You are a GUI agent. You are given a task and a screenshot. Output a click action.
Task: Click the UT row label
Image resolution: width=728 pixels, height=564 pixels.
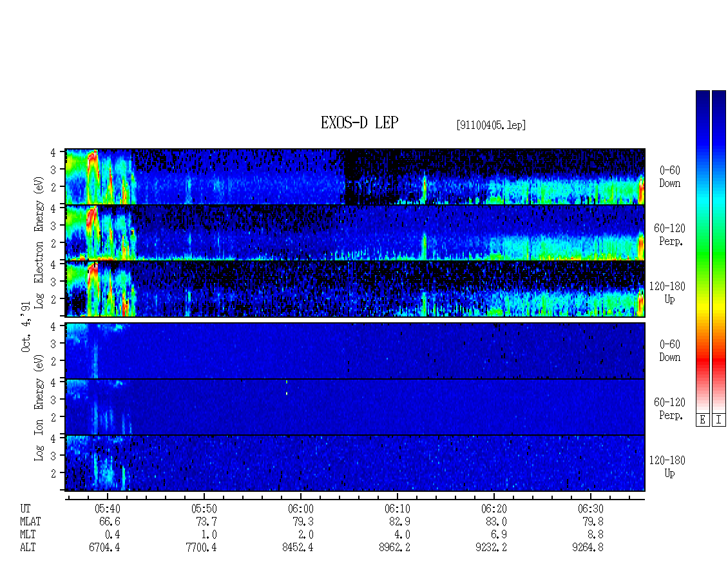pyautogui.click(x=25, y=509)
